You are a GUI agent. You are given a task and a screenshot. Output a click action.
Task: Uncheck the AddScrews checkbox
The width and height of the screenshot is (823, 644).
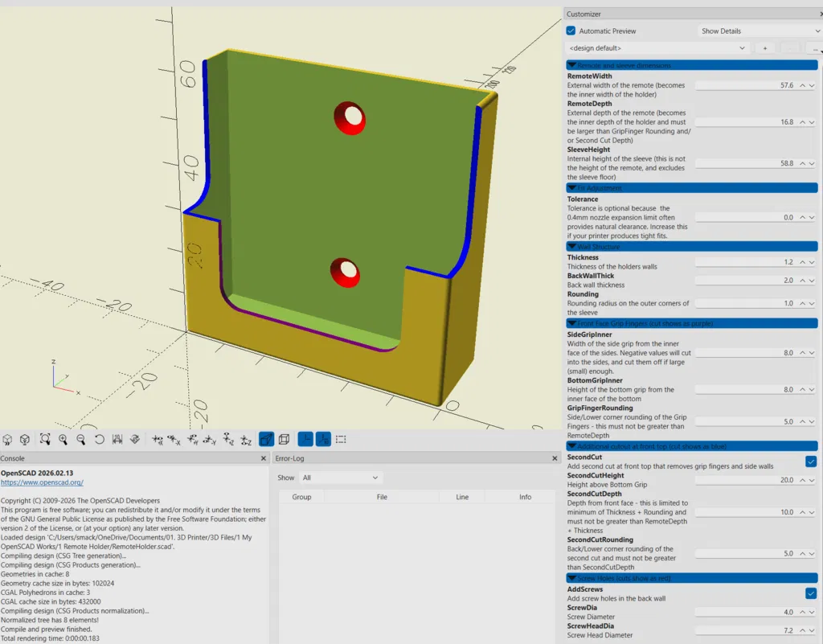[811, 593]
